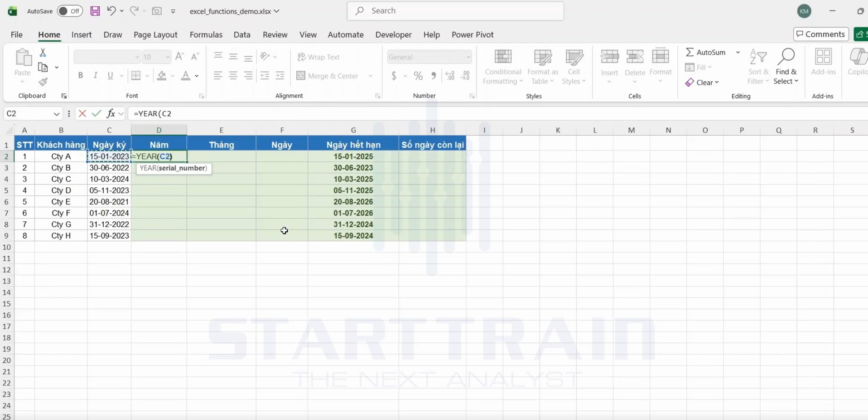Click the Save icon in title bar
868x420 pixels.
pos(95,11)
